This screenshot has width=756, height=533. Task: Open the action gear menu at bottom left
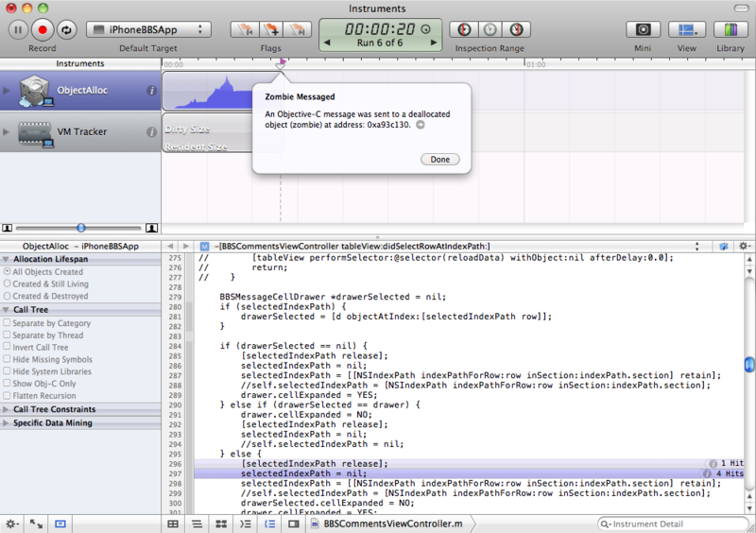tap(12, 524)
